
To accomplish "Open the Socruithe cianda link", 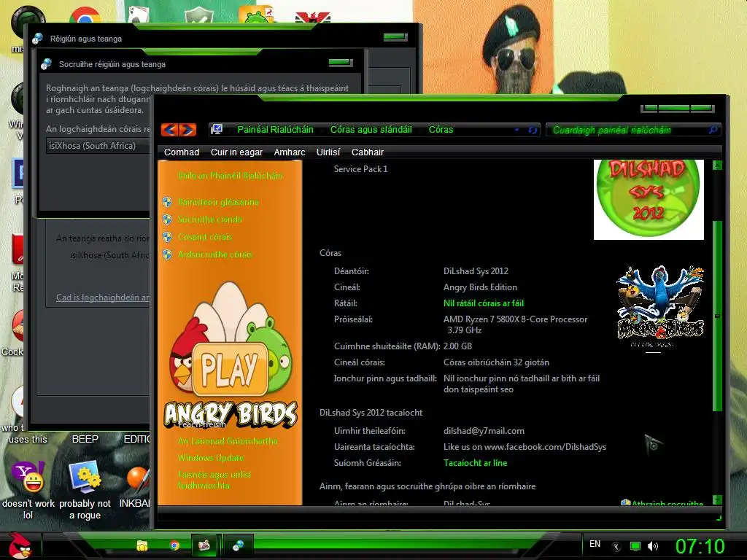I will 209,219.
